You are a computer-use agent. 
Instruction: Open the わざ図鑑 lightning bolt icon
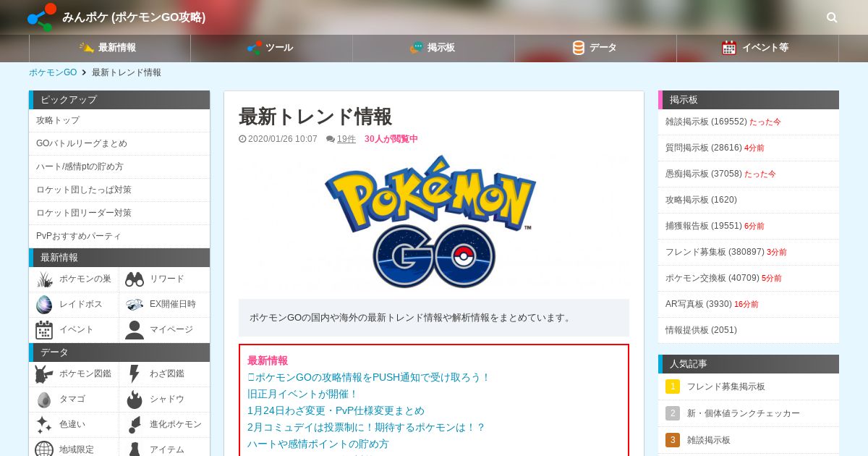pyautogui.click(x=135, y=374)
